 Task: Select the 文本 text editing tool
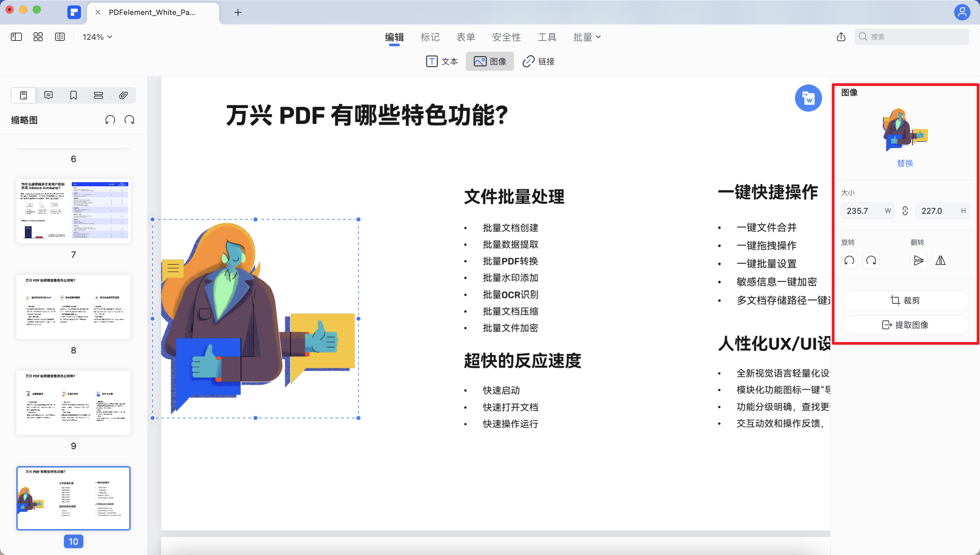[442, 61]
